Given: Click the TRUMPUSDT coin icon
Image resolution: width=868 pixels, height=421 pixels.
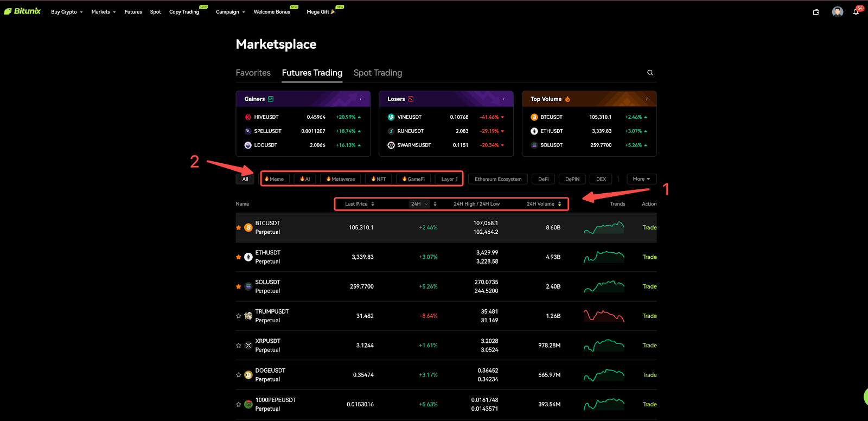Looking at the screenshot, I should point(248,316).
